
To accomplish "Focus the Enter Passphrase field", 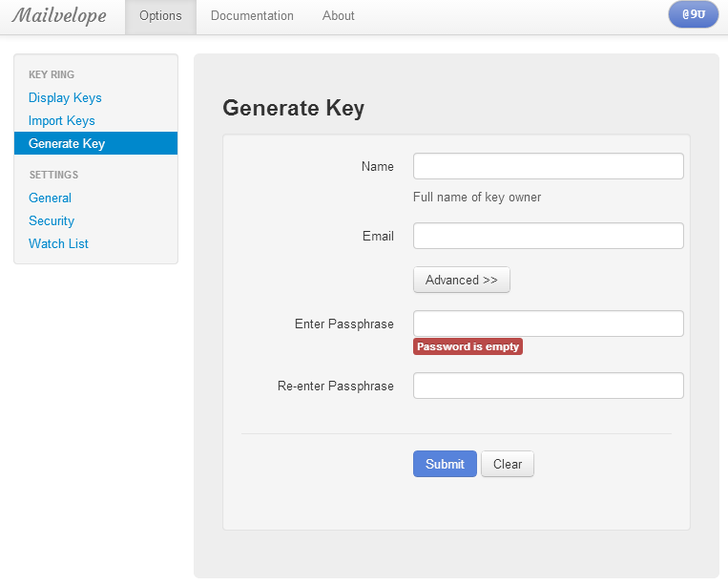I will coord(548,324).
